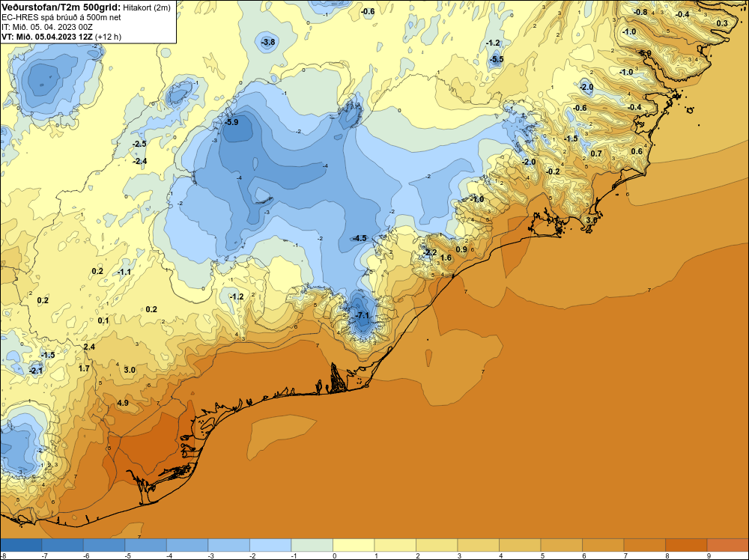749x560 pixels.
Task: Click the darkest blue legend swatch between -8 and -7
Action: pos(21,545)
